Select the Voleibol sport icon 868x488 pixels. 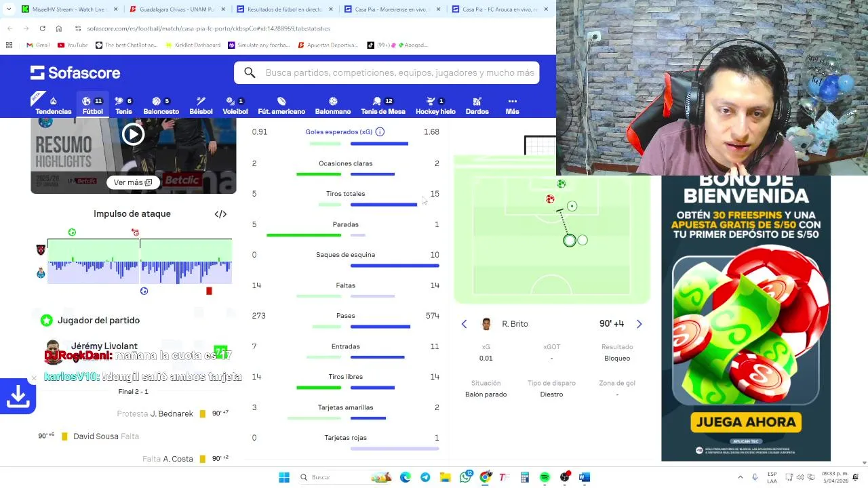[x=235, y=105]
